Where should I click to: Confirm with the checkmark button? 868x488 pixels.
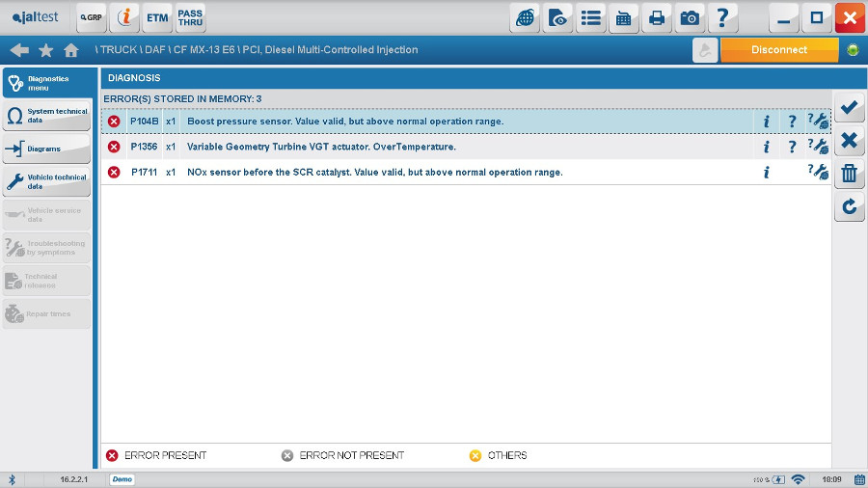(849, 107)
